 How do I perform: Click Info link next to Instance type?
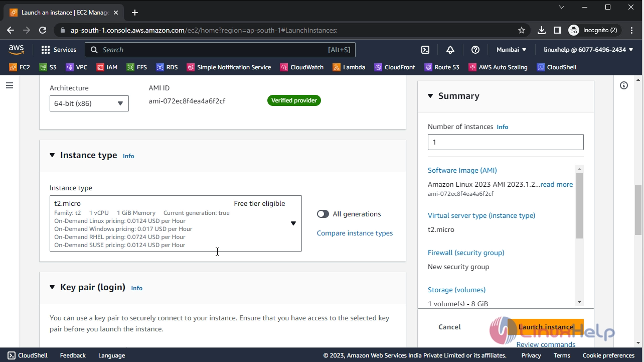coord(128,156)
